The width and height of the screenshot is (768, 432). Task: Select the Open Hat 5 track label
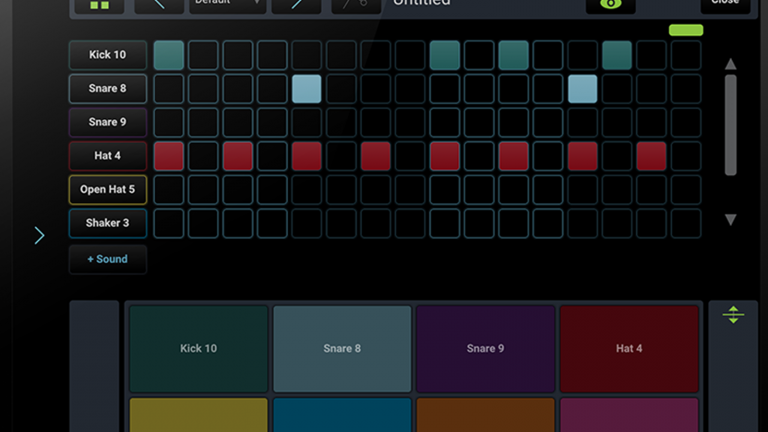click(107, 190)
